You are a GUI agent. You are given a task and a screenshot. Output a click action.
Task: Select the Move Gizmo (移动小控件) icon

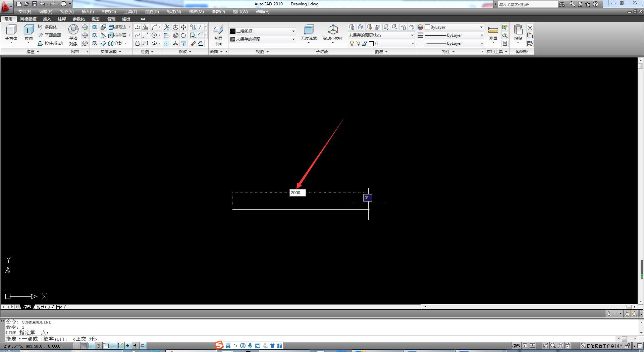point(333,33)
